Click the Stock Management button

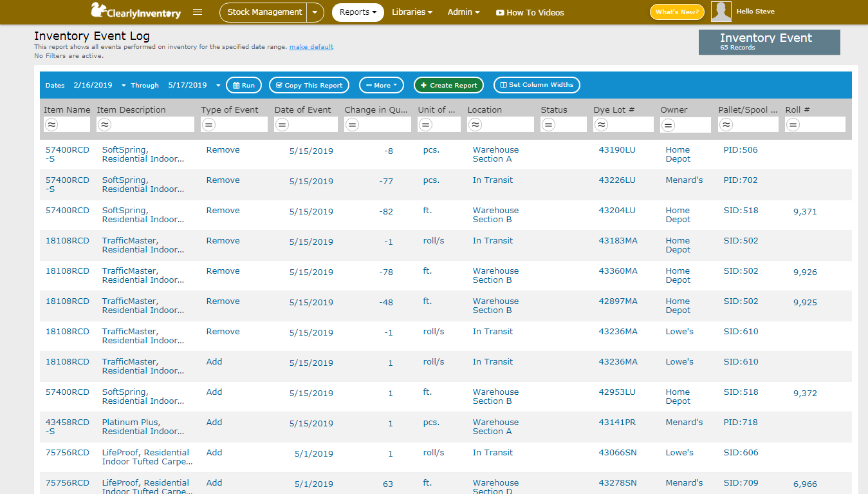[264, 12]
